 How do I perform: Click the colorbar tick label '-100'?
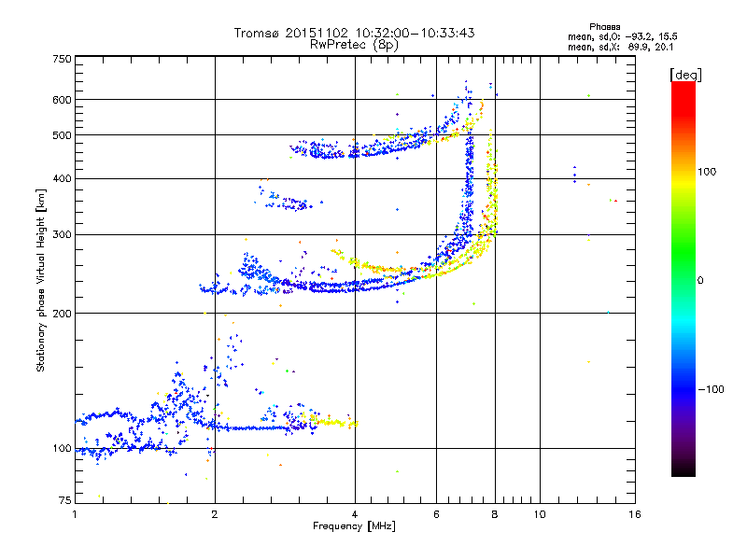tap(711, 389)
